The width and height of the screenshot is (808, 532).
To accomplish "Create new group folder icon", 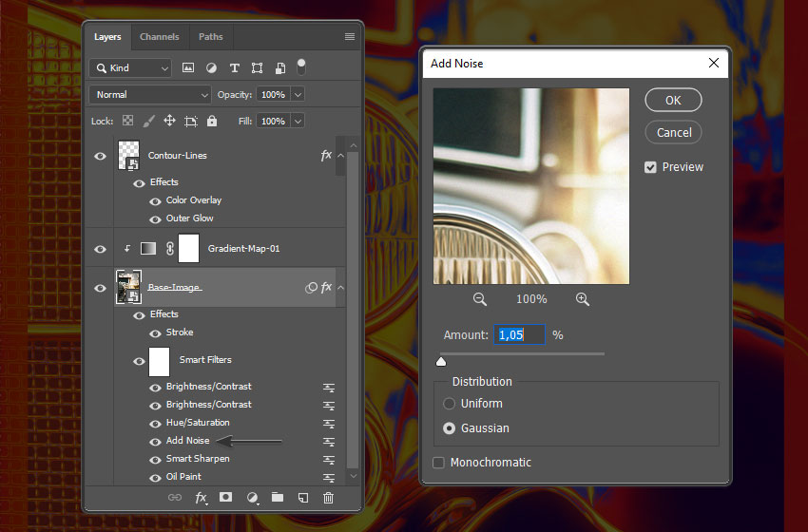I will pyautogui.click(x=278, y=497).
